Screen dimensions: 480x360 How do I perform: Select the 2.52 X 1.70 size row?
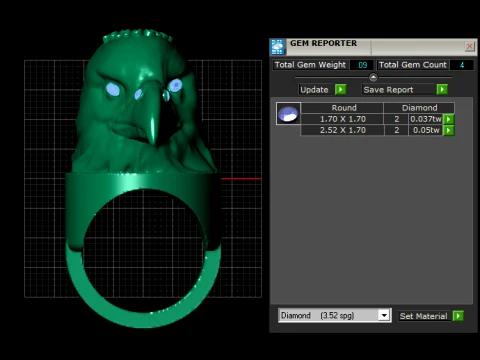(x=378, y=130)
